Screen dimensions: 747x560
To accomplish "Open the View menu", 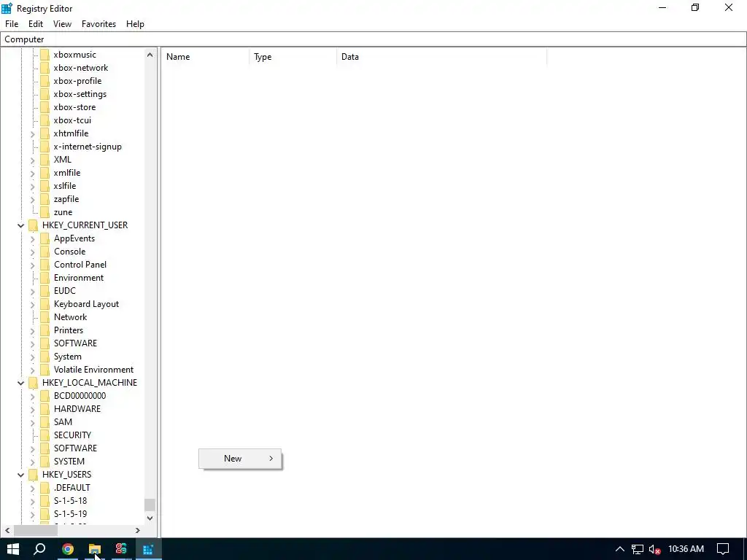I will [63, 24].
